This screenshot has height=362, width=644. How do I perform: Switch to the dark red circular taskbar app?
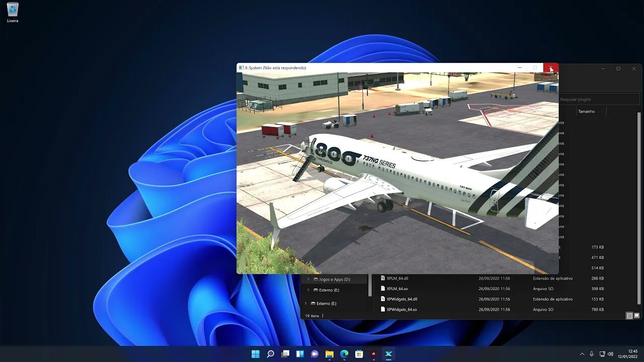[x=374, y=354]
